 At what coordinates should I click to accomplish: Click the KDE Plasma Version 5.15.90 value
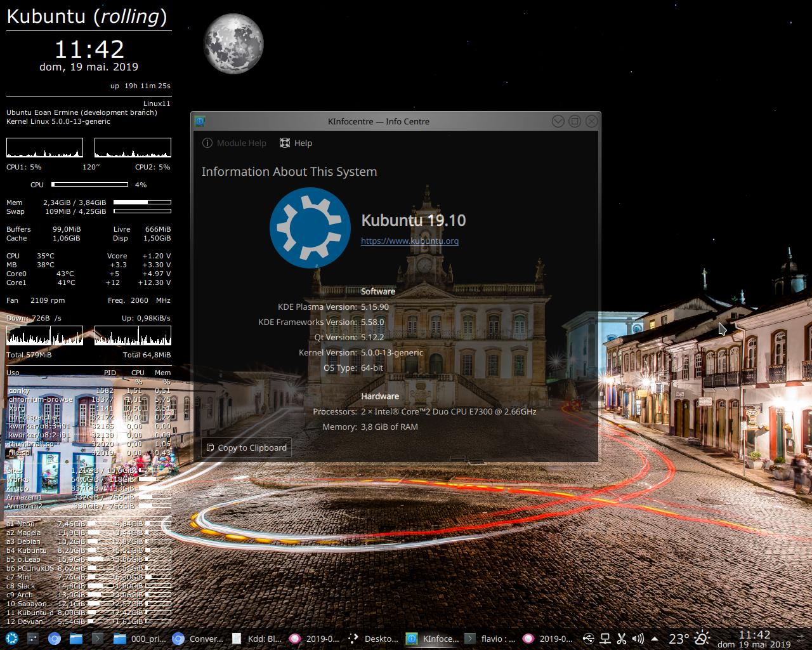(x=375, y=307)
